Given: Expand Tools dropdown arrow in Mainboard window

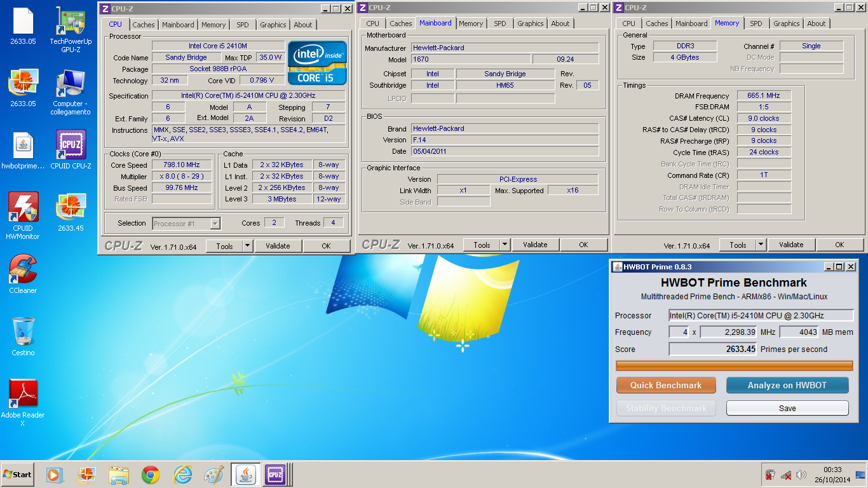Looking at the screenshot, I should [505, 245].
